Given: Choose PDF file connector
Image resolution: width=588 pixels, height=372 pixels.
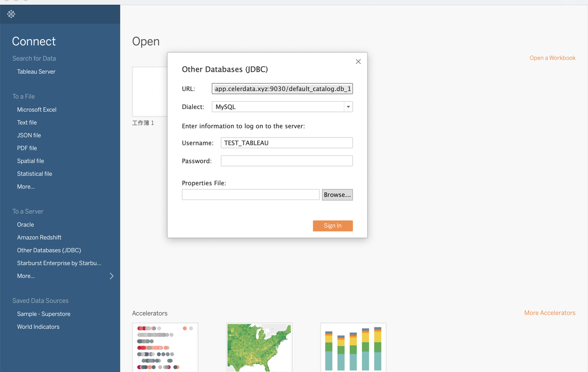Looking at the screenshot, I should click(x=27, y=148).
